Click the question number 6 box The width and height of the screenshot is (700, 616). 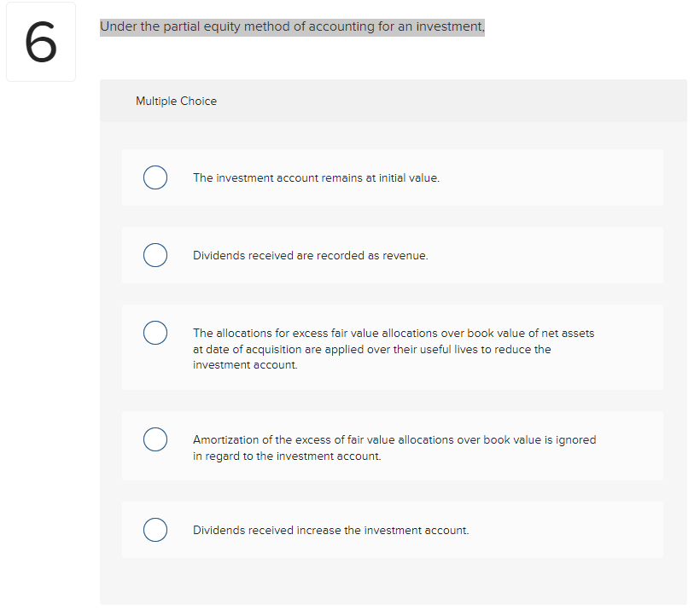pos(41,41)
